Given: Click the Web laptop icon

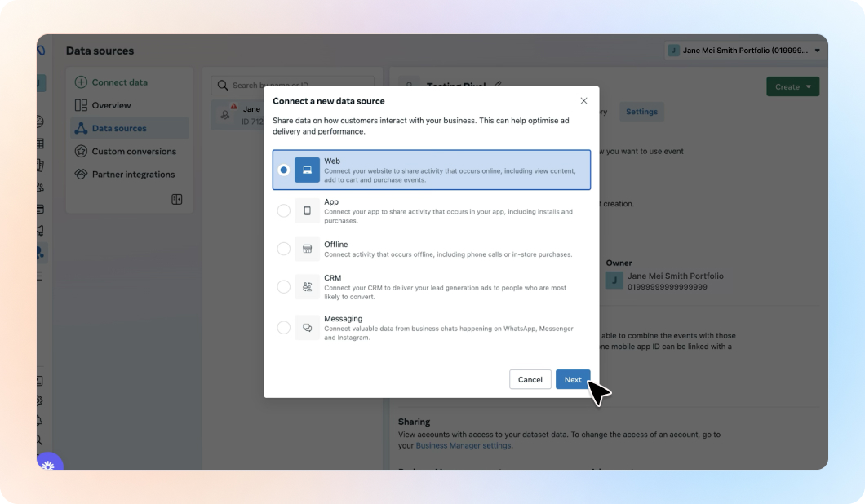Looking at the screenshot, I should tap(308, 170).
